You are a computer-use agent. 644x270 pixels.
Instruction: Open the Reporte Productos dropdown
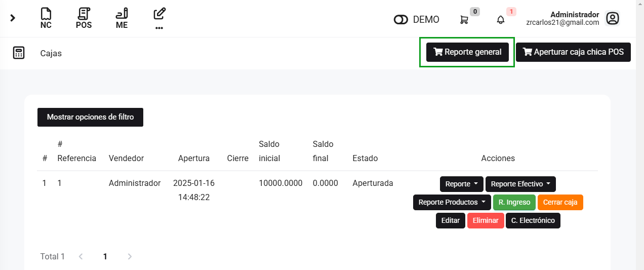click(452, 202)
